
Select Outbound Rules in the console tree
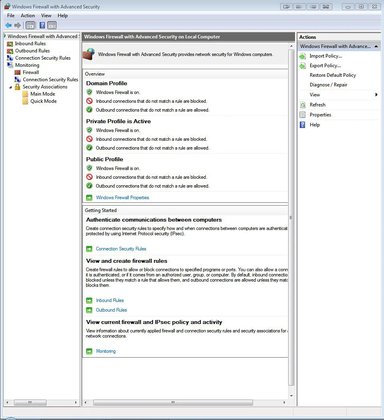pyautogui.click(x=32, y=51)
